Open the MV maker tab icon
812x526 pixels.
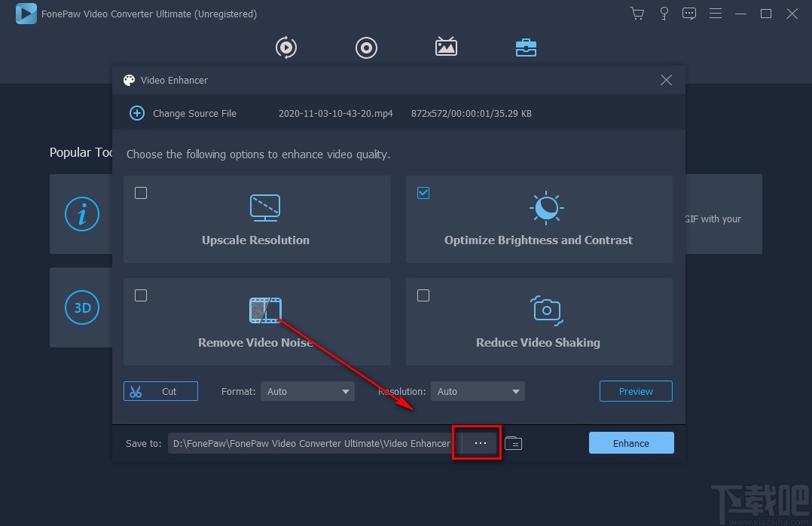tap(446, 47)
